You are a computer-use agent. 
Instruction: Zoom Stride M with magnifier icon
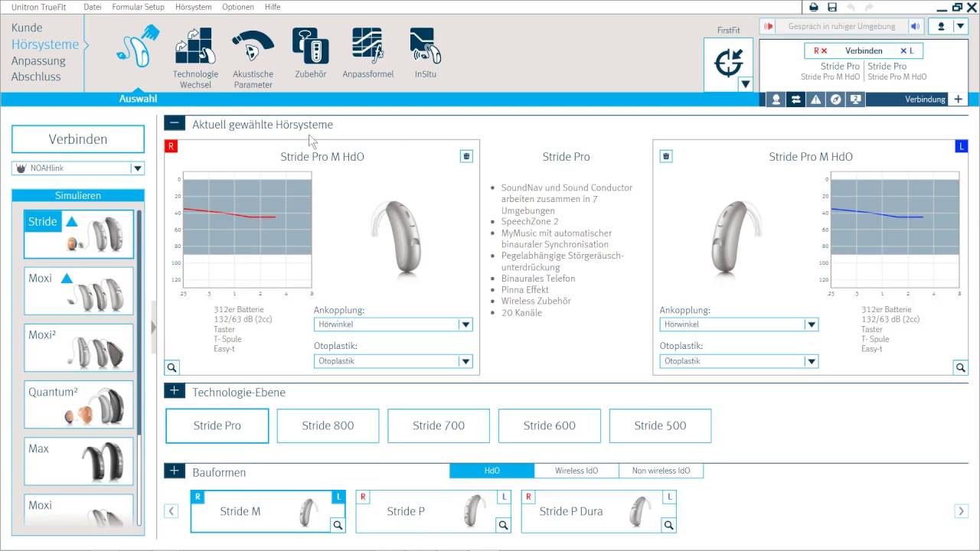[x=338, y=525]
